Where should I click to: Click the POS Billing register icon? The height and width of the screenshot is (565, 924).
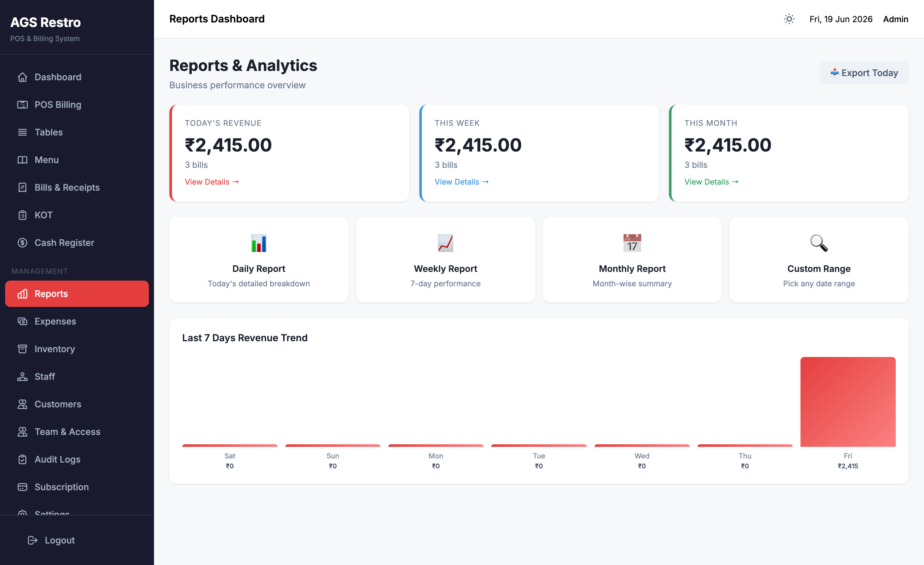point(22,105)
